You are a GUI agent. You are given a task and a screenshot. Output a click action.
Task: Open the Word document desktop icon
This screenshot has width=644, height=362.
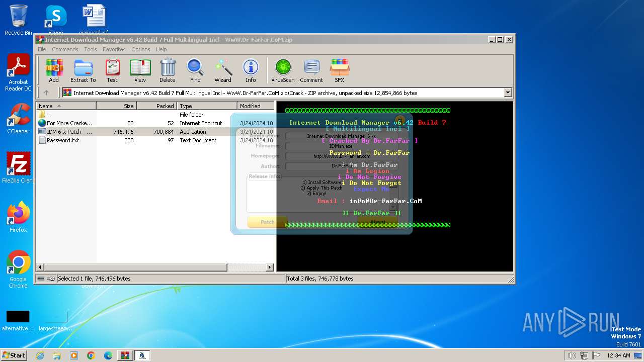94,20
